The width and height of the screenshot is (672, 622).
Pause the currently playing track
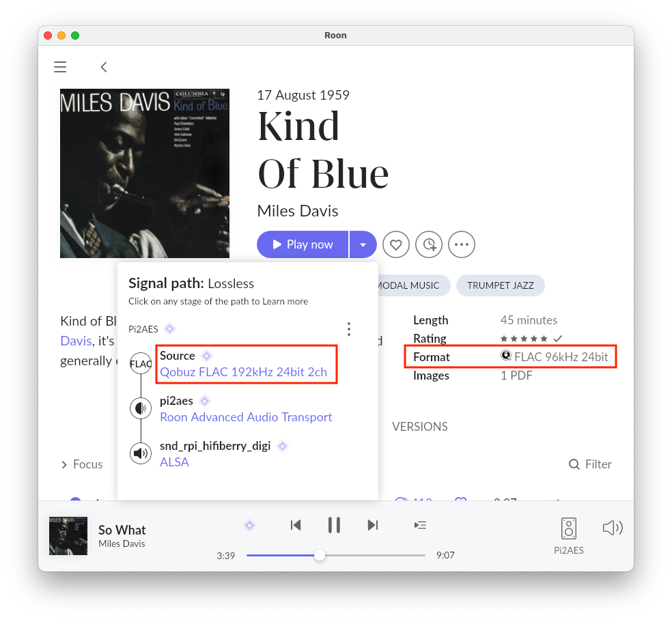click(x=334, y=525)
